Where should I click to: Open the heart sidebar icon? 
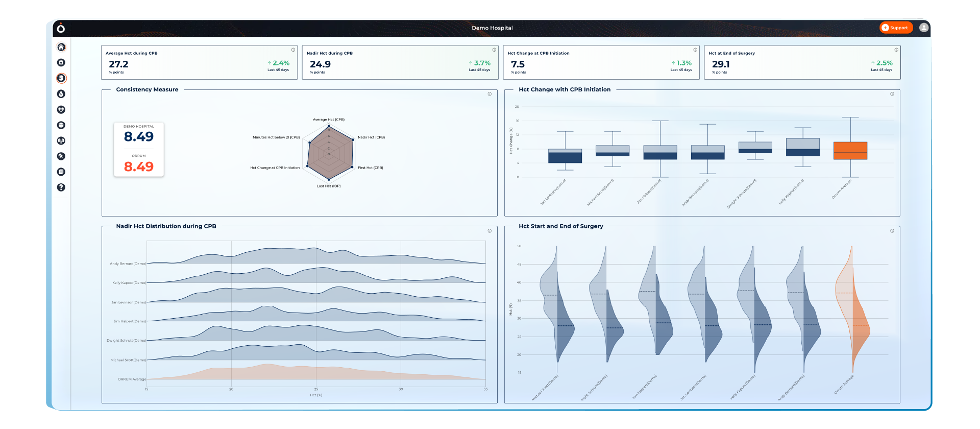tap(61, 109)
